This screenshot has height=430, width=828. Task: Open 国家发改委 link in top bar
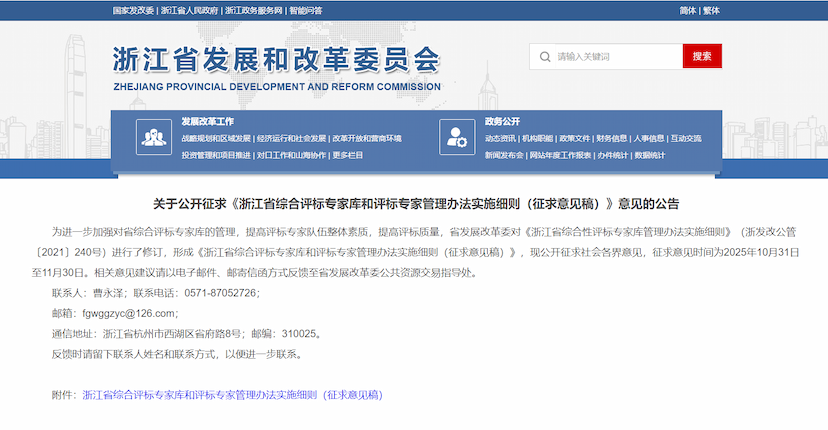[x=133, y=10]
